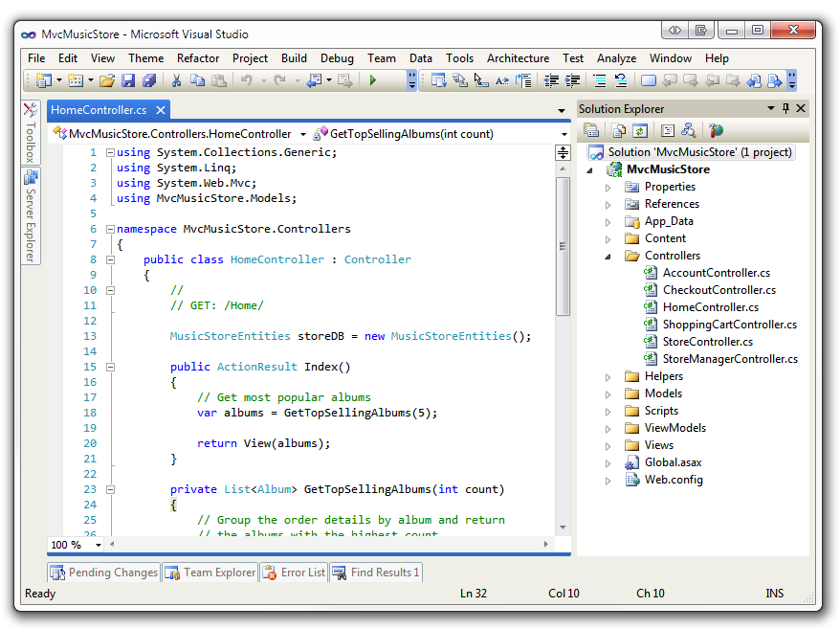Collapse the namespace region at line 6
Screen dimensions: 840x629
109,229
